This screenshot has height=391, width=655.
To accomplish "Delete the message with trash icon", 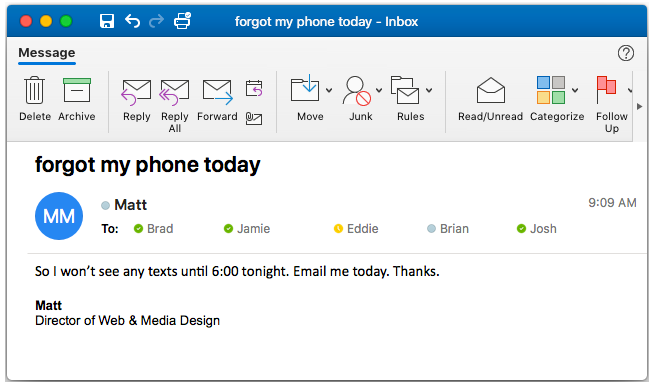I will pos(35,99).
